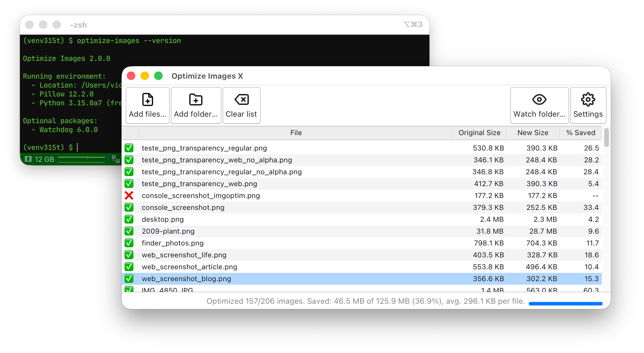Click the Add folder toolbar button

(x=196, y=105)
